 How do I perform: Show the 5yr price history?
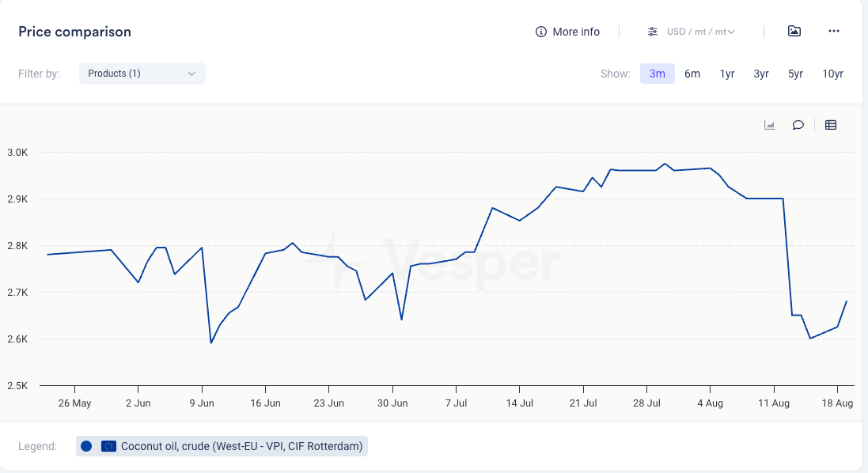tap(795, 74)
